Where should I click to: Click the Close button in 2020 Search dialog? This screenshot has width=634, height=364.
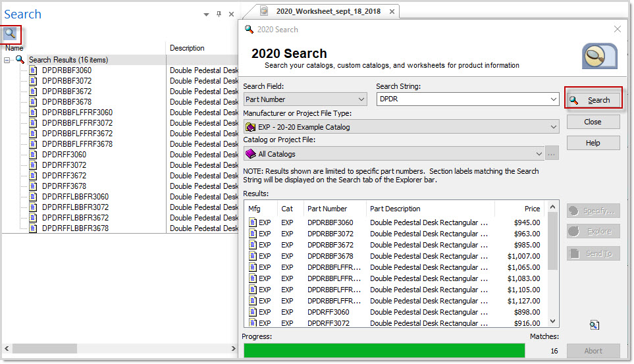[593, 122]
